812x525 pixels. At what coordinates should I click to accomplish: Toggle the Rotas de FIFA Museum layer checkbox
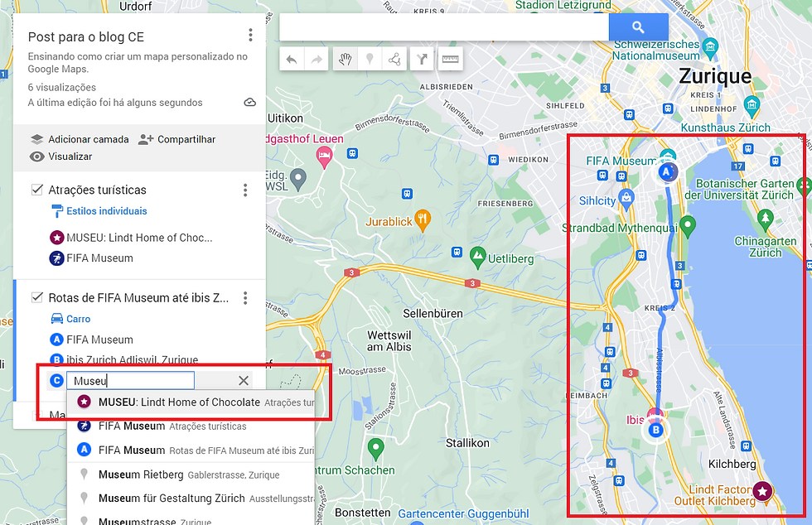point(36,297)
